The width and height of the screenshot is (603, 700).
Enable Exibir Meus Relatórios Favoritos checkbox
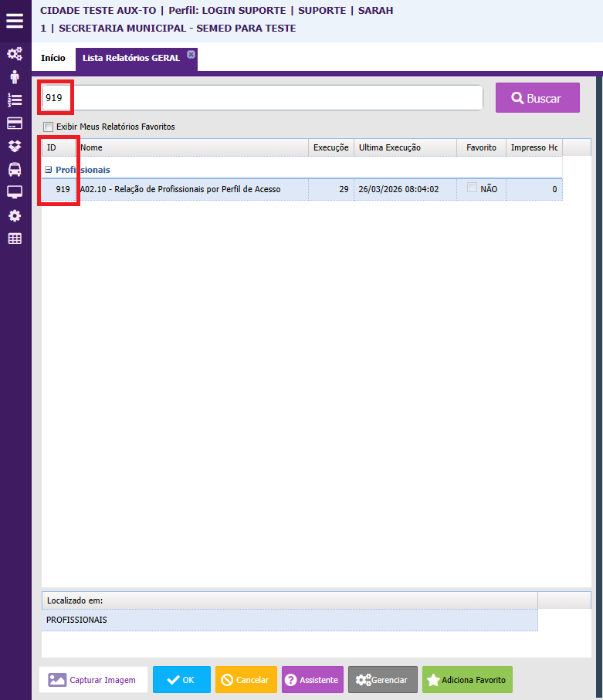point(49,127)
